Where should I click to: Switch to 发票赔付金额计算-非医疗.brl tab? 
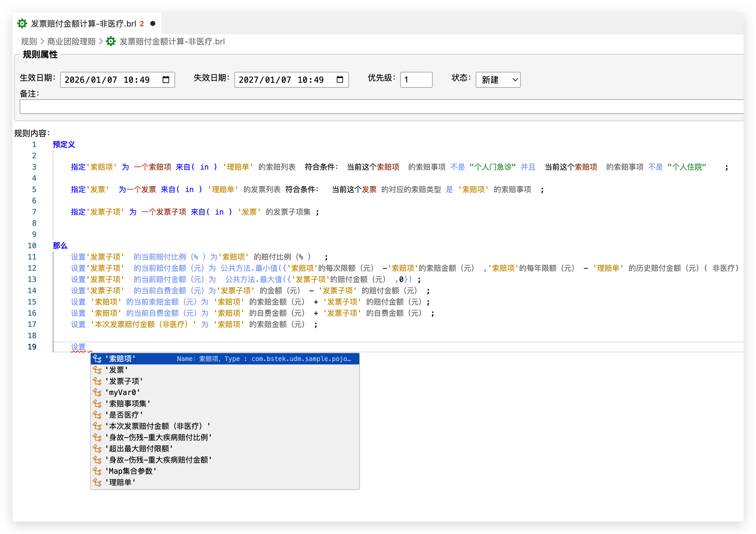pyautogui.click(x=83, y=24)
